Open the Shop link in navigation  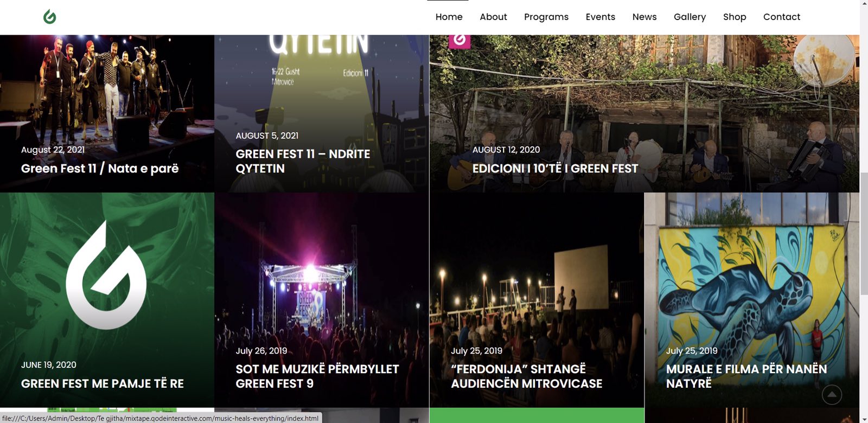pos(734,17)
